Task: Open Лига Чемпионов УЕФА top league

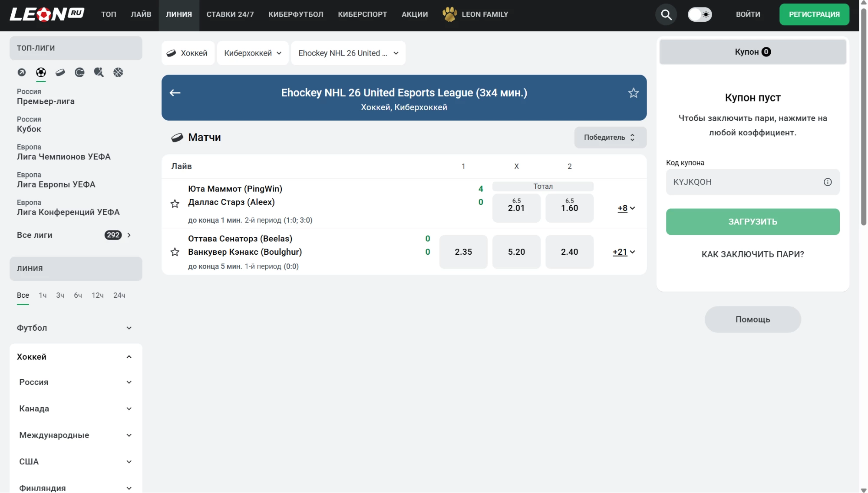Action: (64, 152)
